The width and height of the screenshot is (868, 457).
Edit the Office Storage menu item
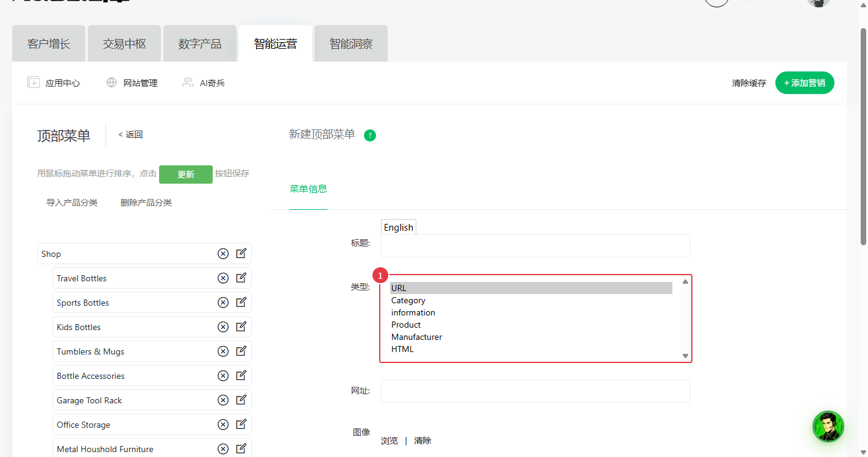click(241, 424)
